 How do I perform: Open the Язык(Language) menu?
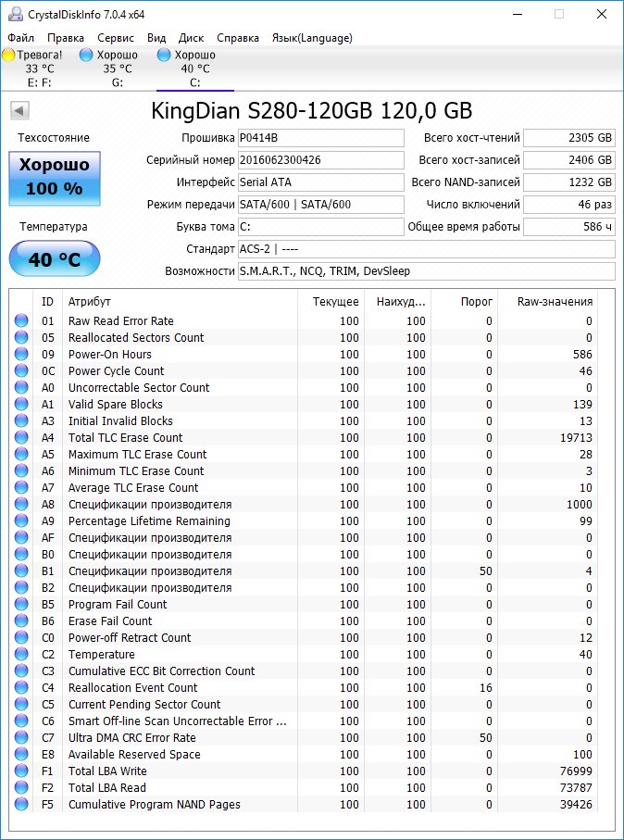coord(312,38)
